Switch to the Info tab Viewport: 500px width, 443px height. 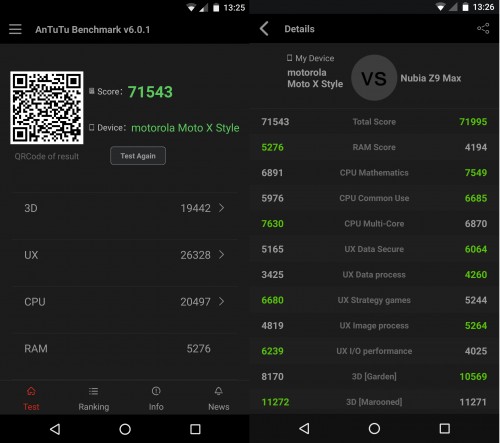156,399
